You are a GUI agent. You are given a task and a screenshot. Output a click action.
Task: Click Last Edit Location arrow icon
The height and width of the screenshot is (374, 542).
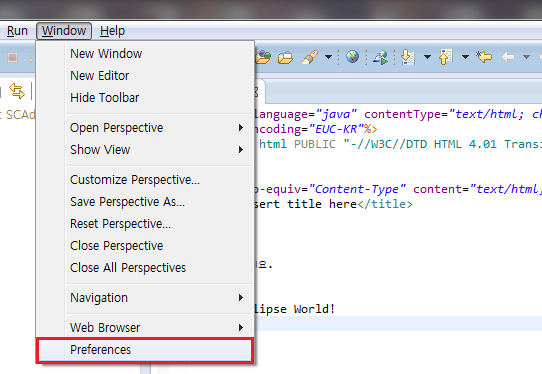click(484, 57)
